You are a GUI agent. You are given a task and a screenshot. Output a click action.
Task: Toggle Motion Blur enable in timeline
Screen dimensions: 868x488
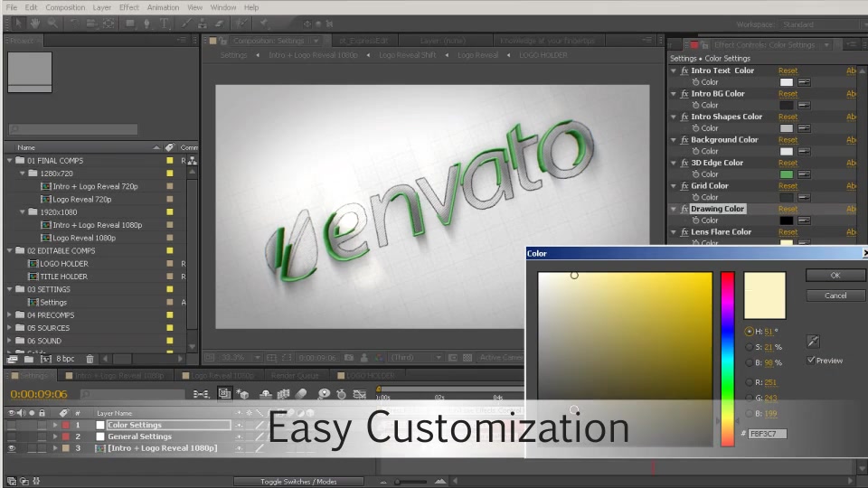(301, 394)
